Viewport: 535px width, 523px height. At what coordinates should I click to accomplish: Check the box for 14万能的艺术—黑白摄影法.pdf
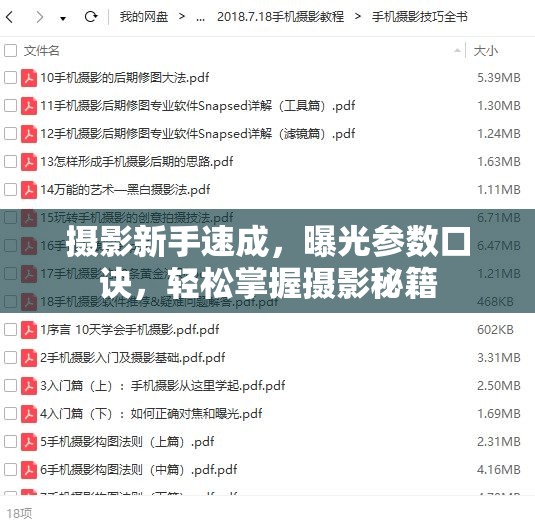tap(10, 189)
